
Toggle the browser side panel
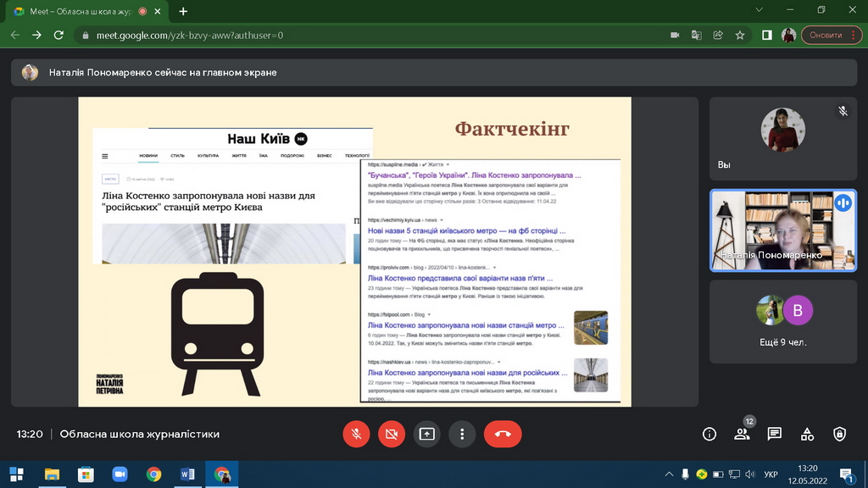766,35
